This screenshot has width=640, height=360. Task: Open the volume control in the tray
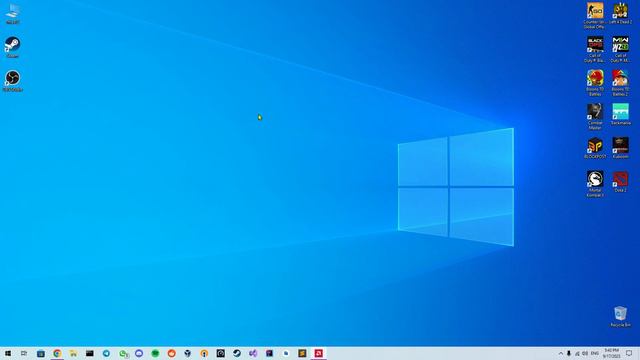pyautogui.click(x=585, y=353)
